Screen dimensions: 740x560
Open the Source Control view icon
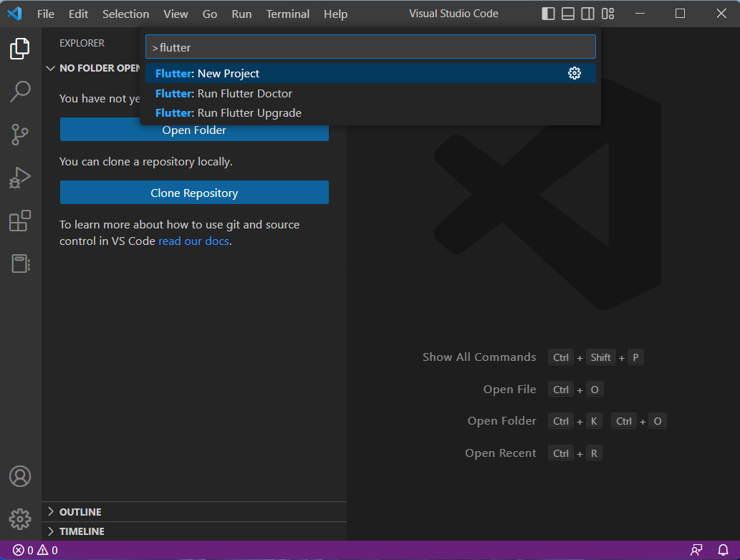(x=20, y=135)
